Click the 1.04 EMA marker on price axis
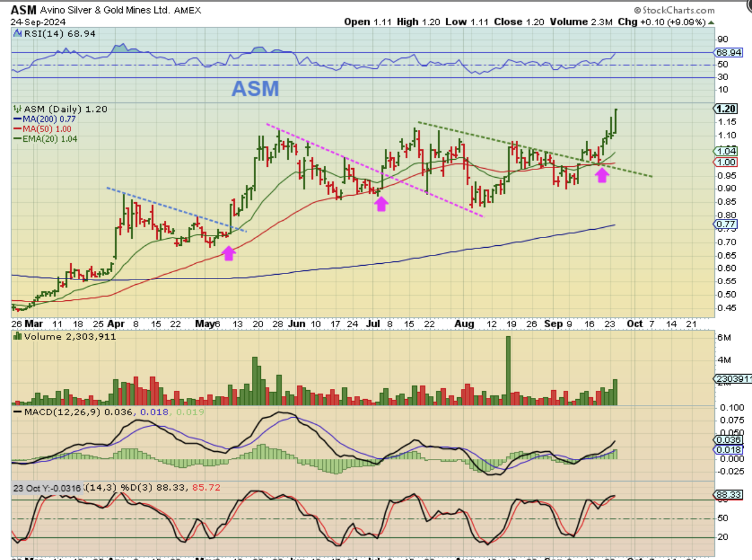 (725, 152)
